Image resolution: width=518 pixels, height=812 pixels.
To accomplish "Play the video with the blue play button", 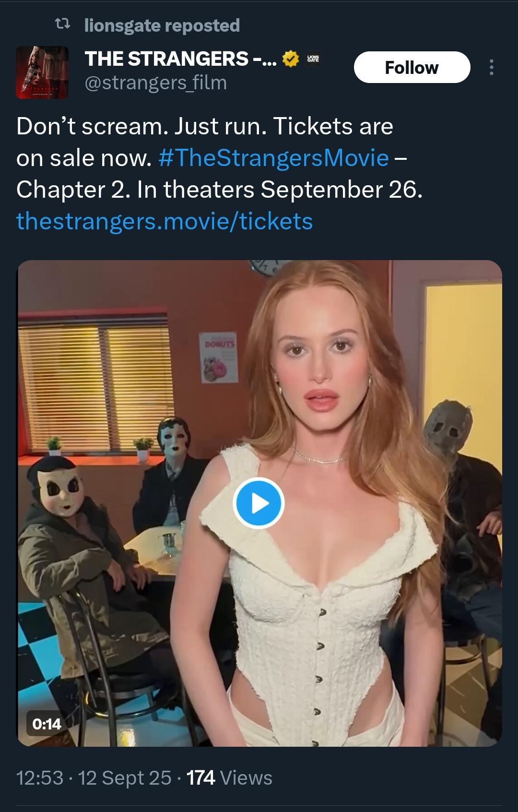I will click(259, 503).
